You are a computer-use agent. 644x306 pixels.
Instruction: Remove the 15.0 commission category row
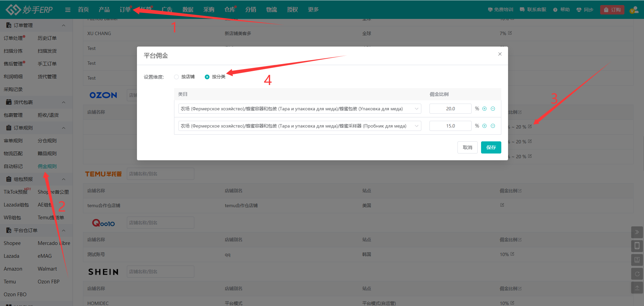tap(493, 126)
